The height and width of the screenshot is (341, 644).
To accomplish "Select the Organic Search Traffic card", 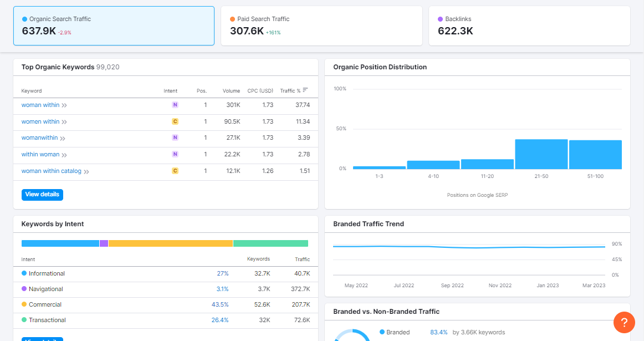I will point(114,26).
